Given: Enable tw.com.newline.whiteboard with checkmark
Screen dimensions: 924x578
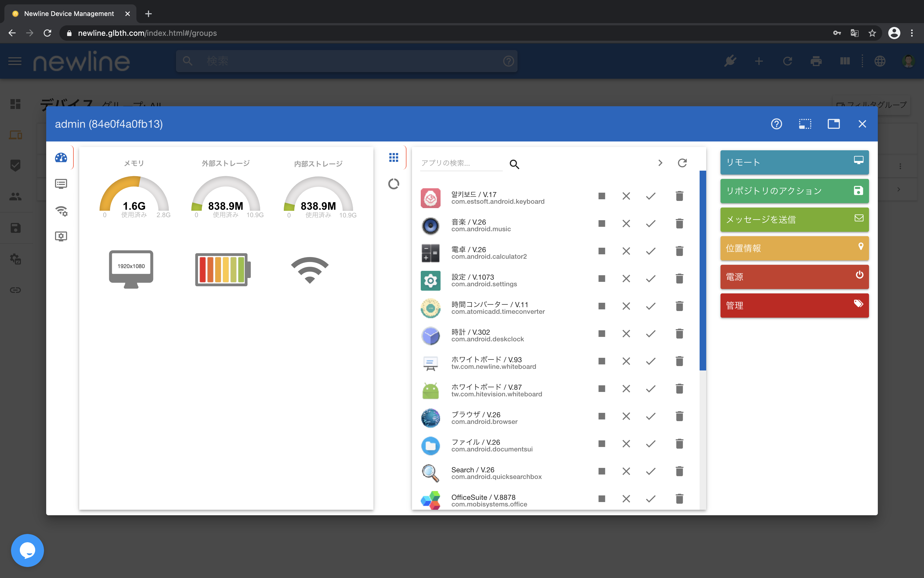Looking at the screenshot, I should pyautogui.click(x=651, y=361).
